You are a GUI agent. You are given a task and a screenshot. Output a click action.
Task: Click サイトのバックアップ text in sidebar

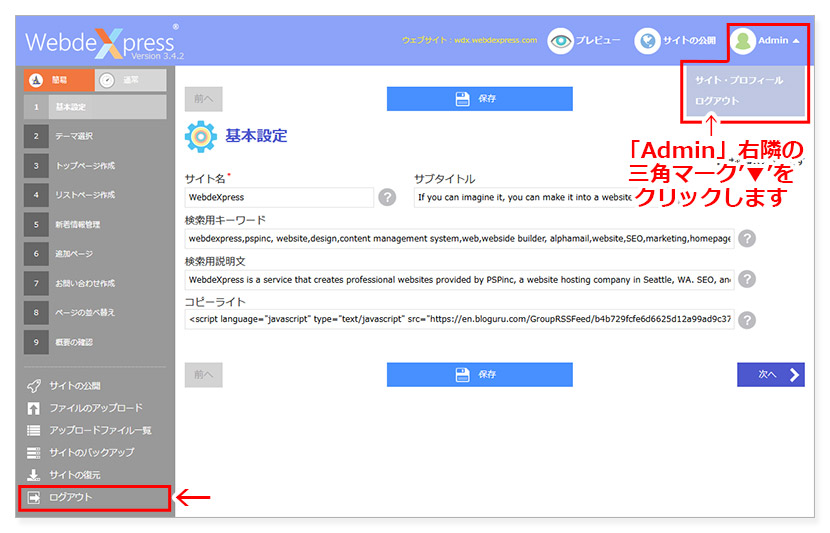92,453
